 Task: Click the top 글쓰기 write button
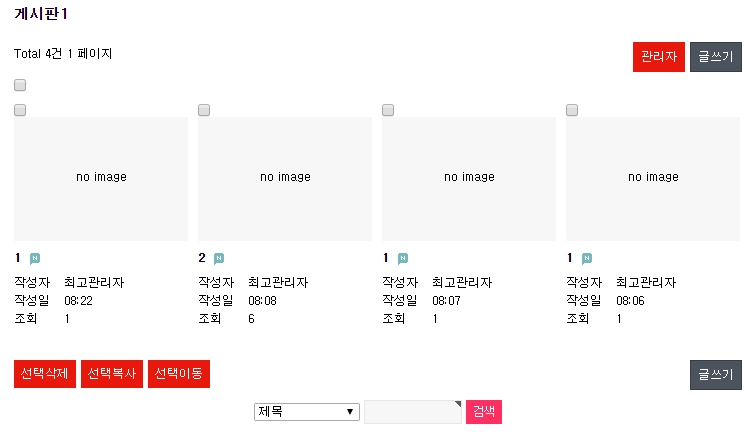pyautogui.click(x=716, y=57)
